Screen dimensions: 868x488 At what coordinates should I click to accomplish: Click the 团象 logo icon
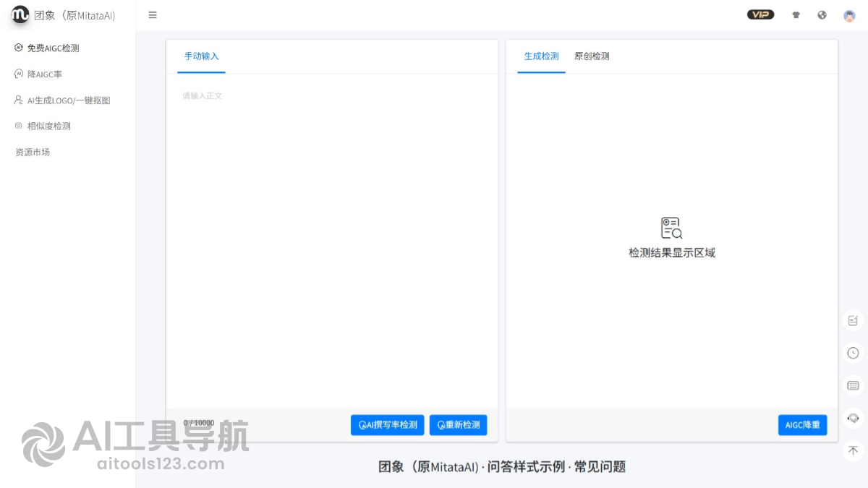[x=20, y=14]
